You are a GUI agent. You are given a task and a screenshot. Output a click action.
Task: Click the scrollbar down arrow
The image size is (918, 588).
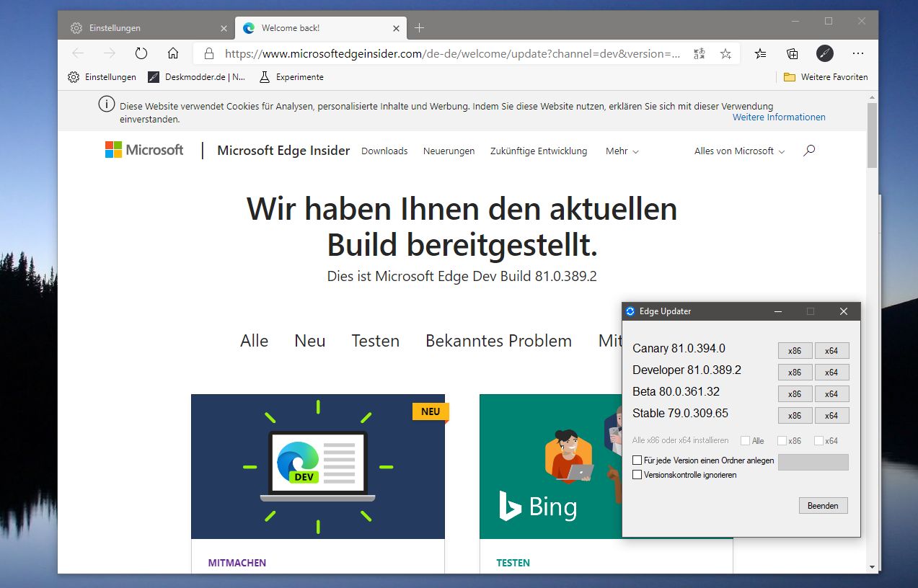click(x=873, y=567)
